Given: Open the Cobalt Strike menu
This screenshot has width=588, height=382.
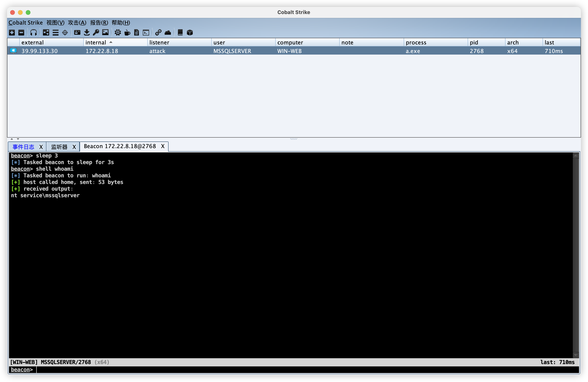Looking at the screenshot, I should pos(26,23).
